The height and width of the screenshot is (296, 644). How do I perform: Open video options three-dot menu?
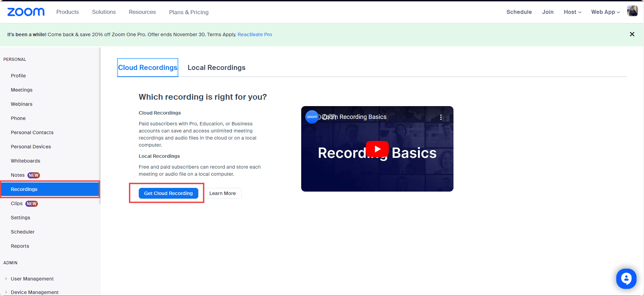point(441,117)
